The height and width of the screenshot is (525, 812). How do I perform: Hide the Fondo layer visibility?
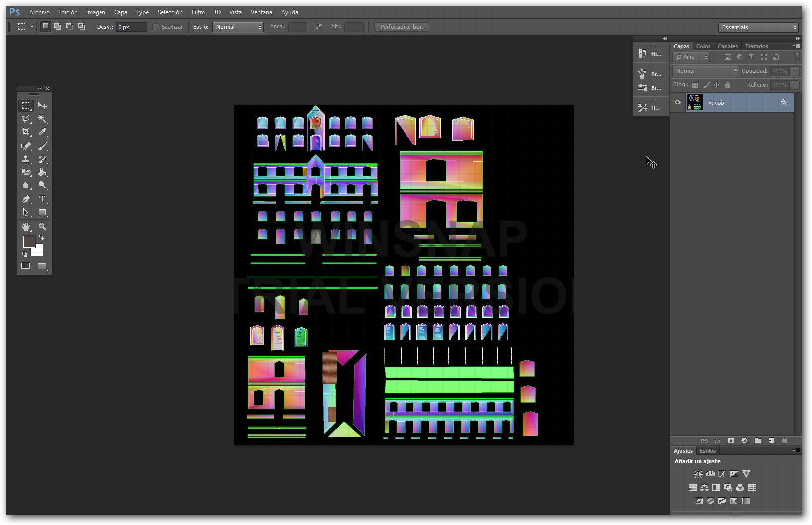(678, 103)
